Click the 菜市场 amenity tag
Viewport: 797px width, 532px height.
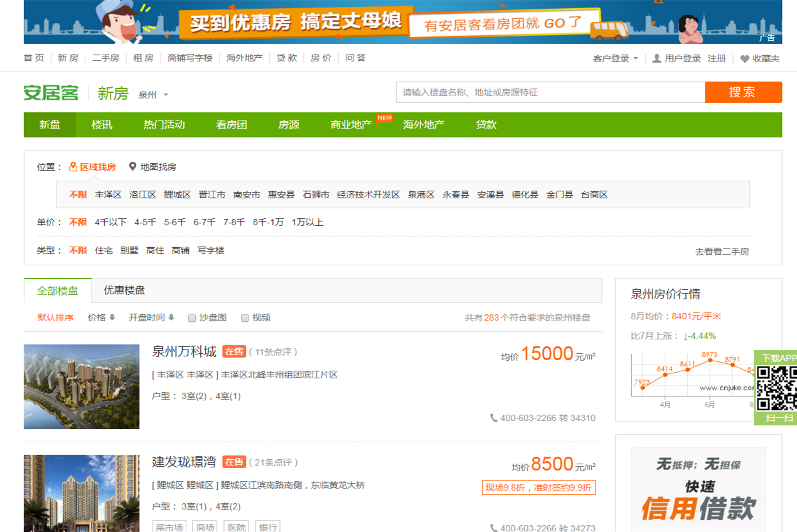pyautogui.click(x=169, y=527)
